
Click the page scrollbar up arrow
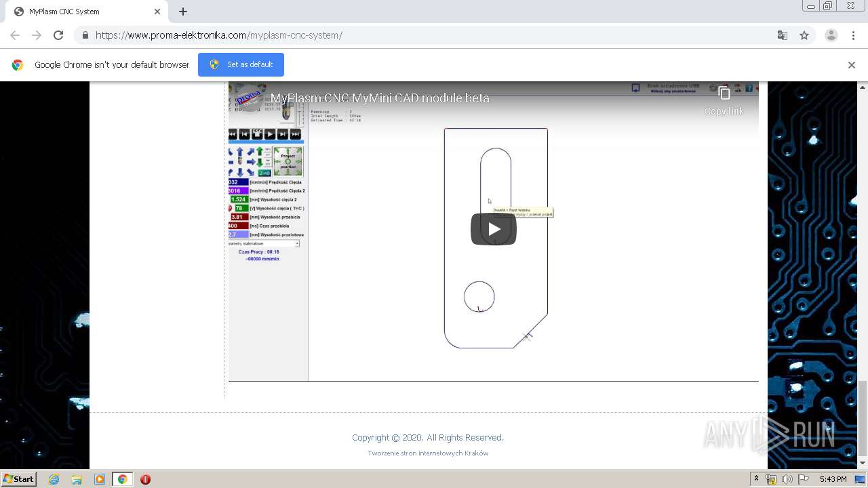pos(863,87)
